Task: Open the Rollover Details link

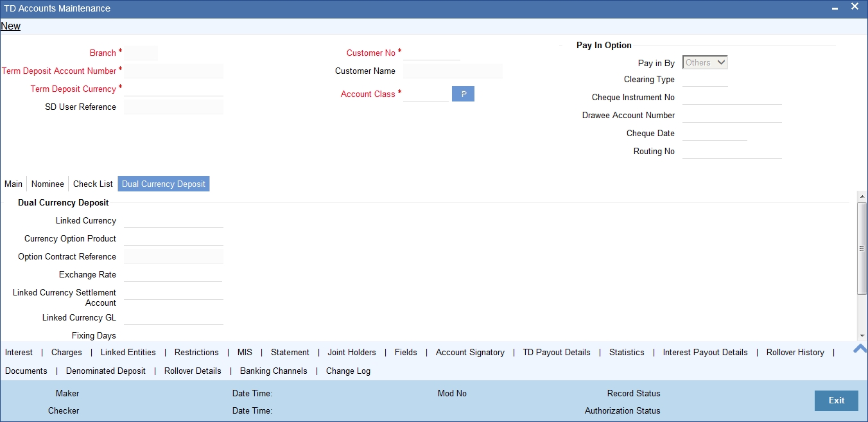Action: 193,371
